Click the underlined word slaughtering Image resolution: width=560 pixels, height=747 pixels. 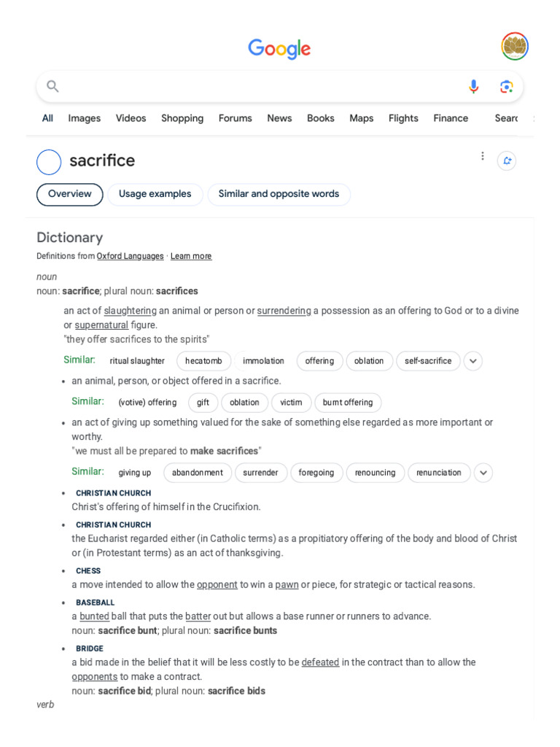point(130,311)
